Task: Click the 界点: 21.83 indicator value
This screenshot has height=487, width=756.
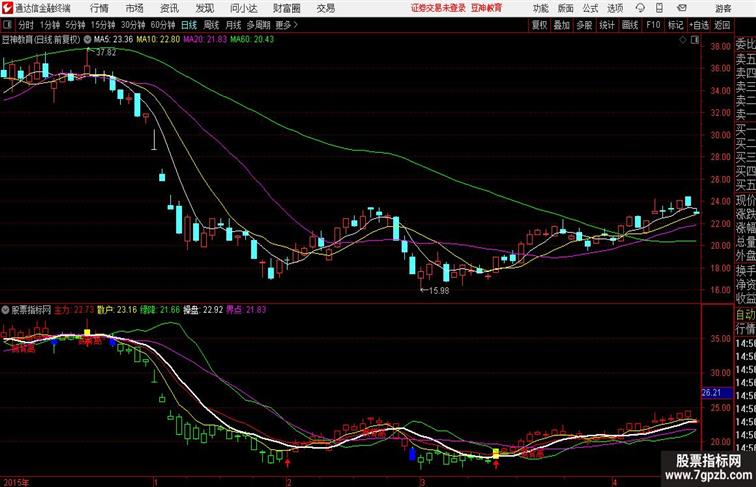Action: (246, 310)
